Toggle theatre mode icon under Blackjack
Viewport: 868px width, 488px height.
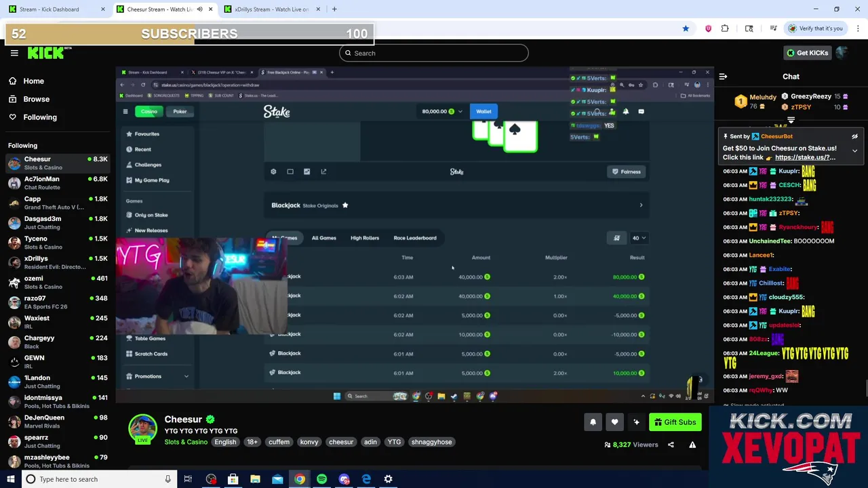(x=290, y=171)
